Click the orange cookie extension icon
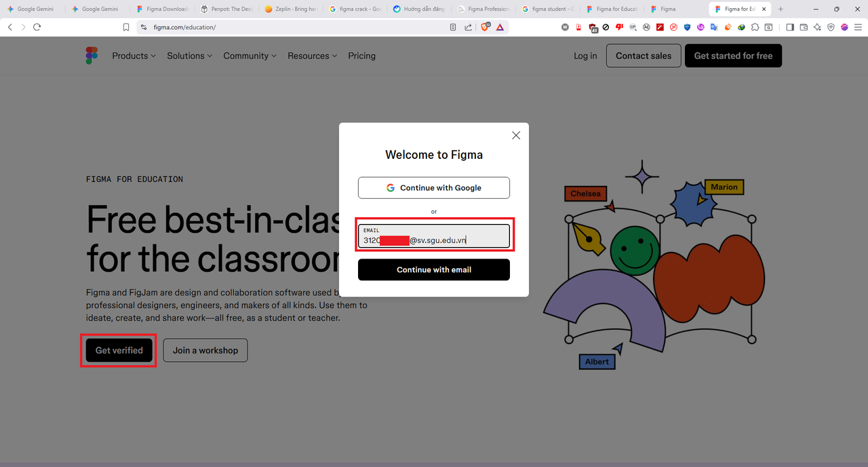868x467 pixels. pos(728,27)
